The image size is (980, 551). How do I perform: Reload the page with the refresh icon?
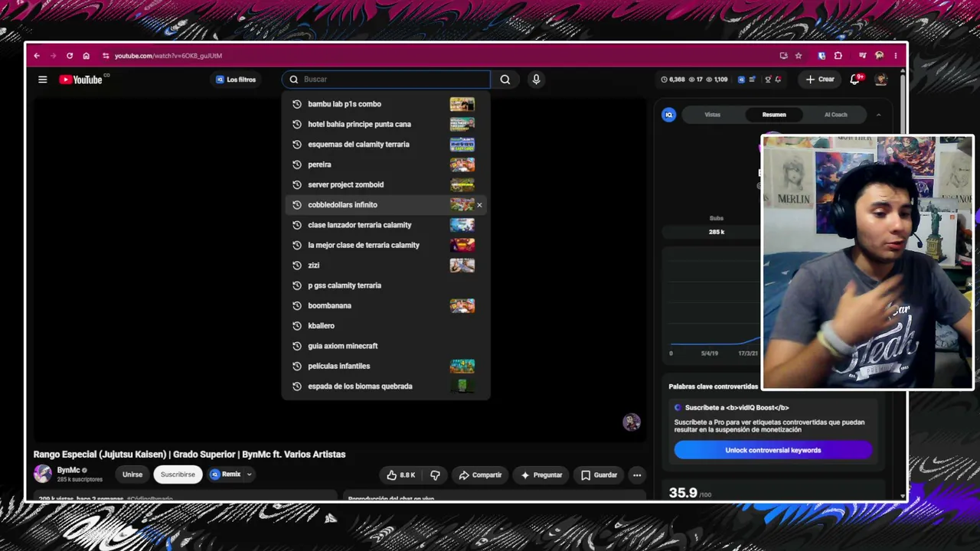pyautogui.click(x=70, y=56)
